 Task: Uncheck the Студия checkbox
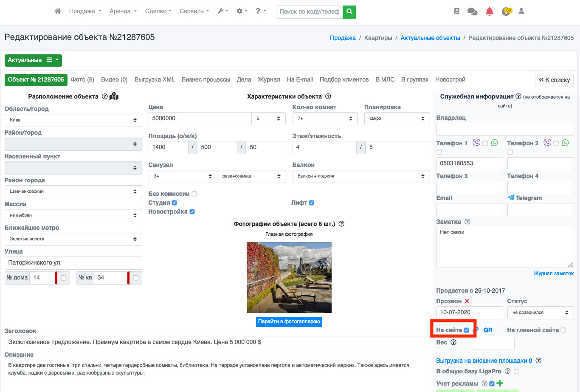pos(175,203)
